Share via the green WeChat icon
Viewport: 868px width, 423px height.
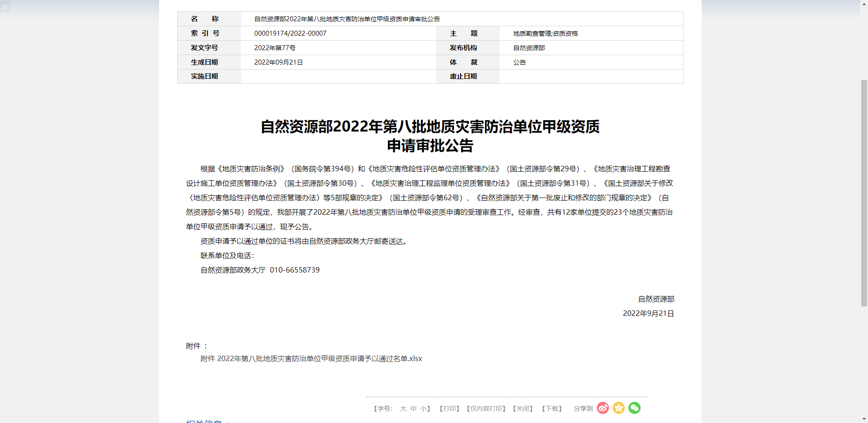pyautogui.click(x=634, y=408)
